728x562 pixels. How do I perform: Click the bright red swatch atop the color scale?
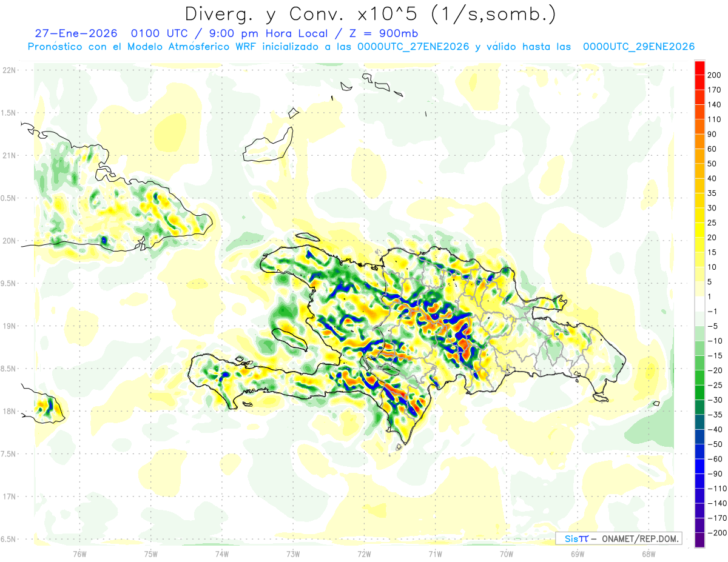699,67
